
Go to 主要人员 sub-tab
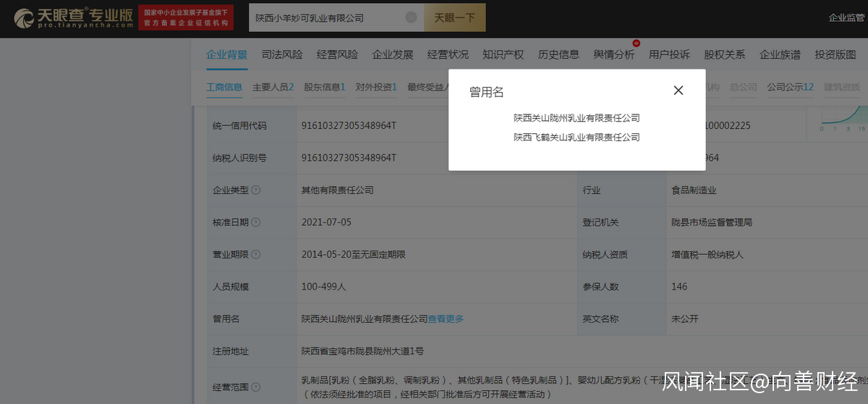(273, 87)
